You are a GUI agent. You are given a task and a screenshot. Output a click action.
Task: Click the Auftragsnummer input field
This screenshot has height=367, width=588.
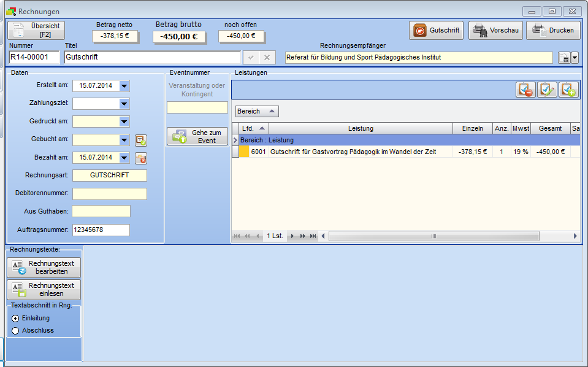coord(101,230)
